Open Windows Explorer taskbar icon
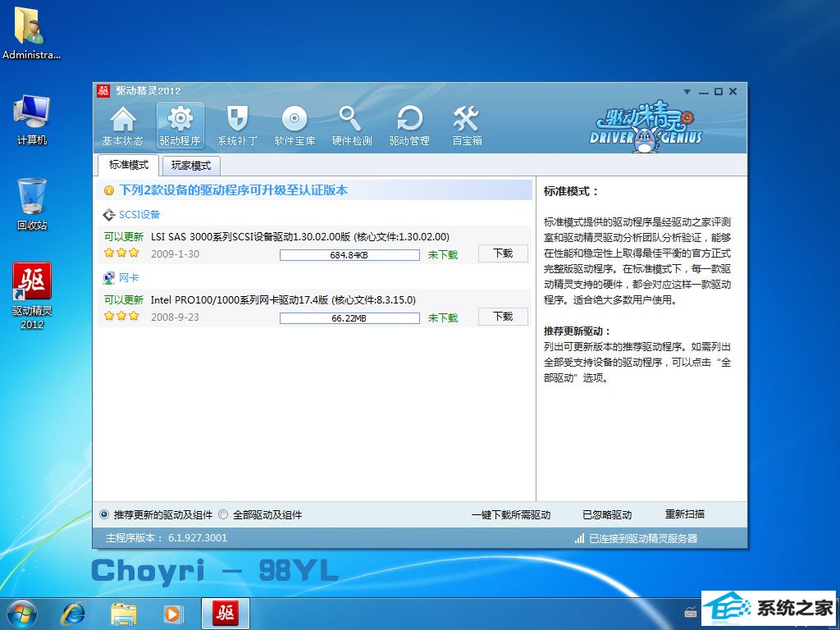The width and height of the screenshot is (840, 630). point(124,614)
